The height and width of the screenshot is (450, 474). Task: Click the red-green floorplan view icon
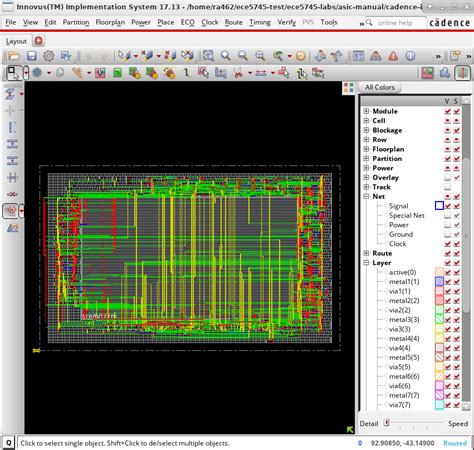coord(428,73)
